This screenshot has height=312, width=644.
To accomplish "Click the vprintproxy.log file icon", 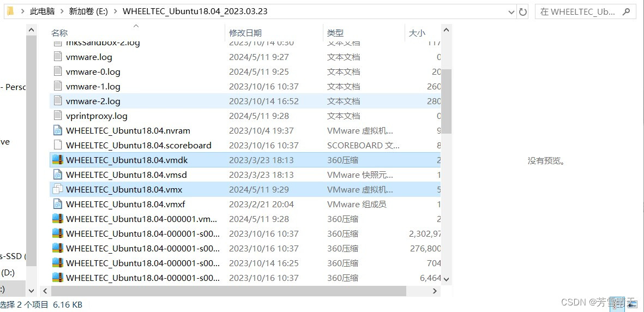I will point(58,116).
